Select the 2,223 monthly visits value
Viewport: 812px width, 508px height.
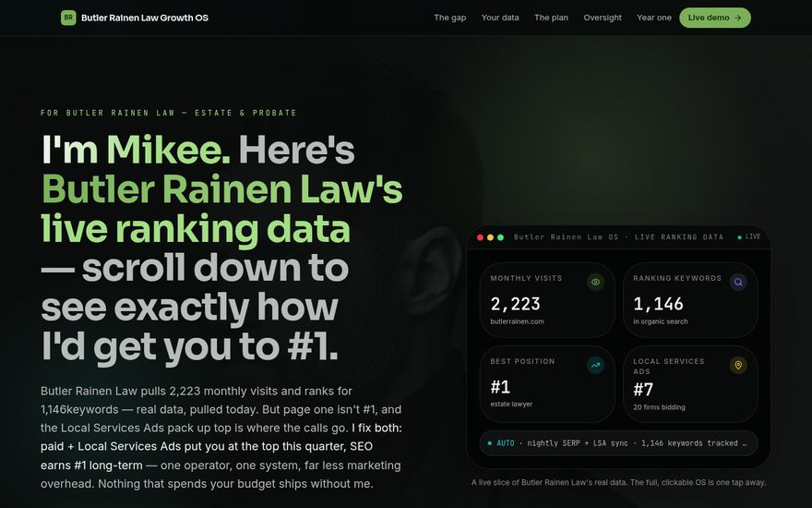(x=515, y=304)
